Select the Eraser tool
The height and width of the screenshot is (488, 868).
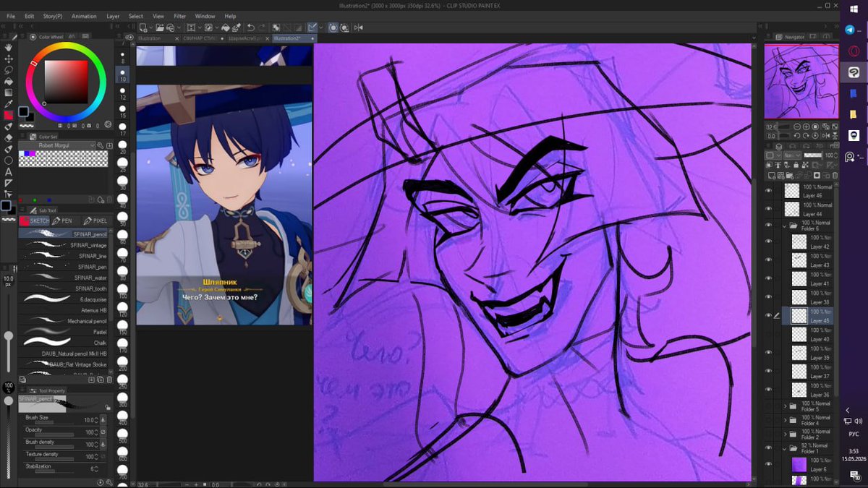tap(9, 137)
